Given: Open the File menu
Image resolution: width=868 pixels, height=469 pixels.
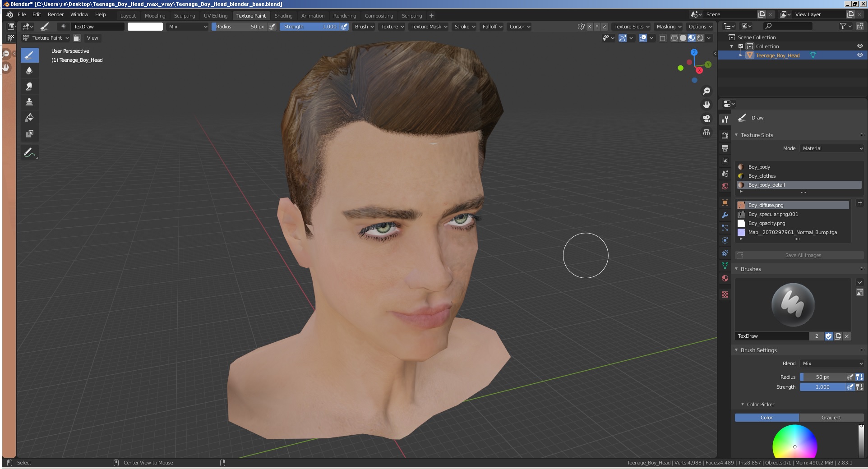Looking at the screenshot, I should coord(22,14).
